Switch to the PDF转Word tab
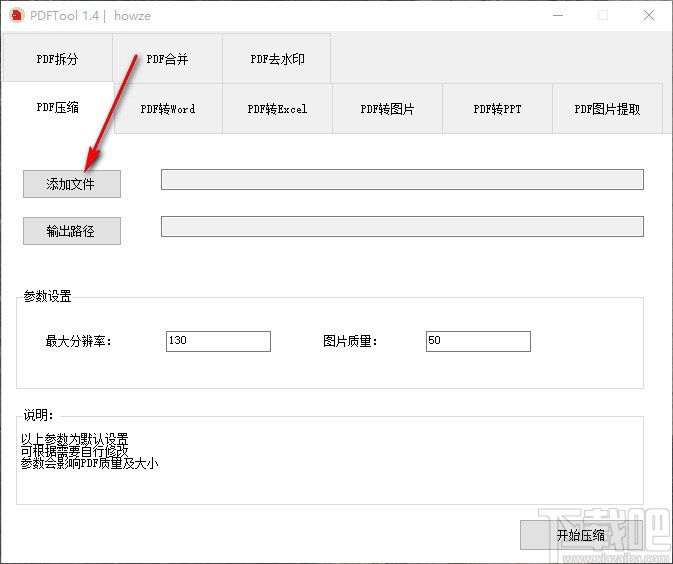This screenshot has width=673, height=564. 168,109
